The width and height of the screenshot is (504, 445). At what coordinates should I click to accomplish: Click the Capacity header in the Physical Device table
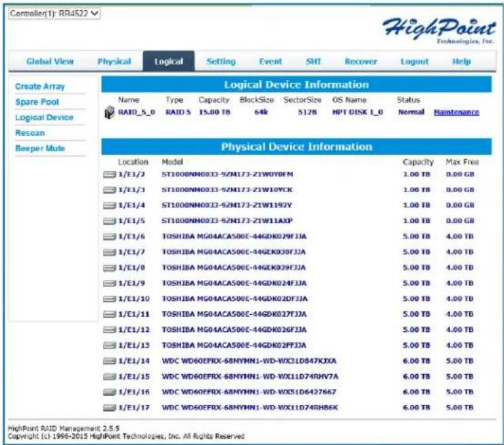[x=418, y=162]
